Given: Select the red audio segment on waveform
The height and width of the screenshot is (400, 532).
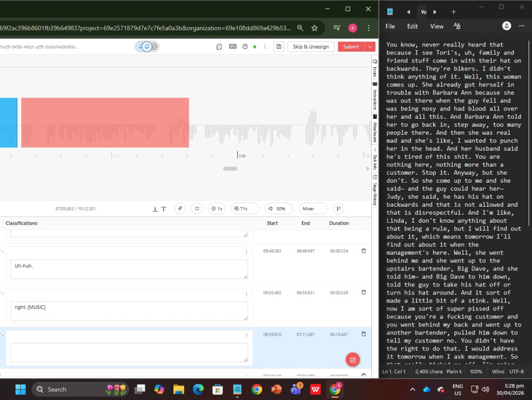Looking at the screenshot, I should 105,123.
